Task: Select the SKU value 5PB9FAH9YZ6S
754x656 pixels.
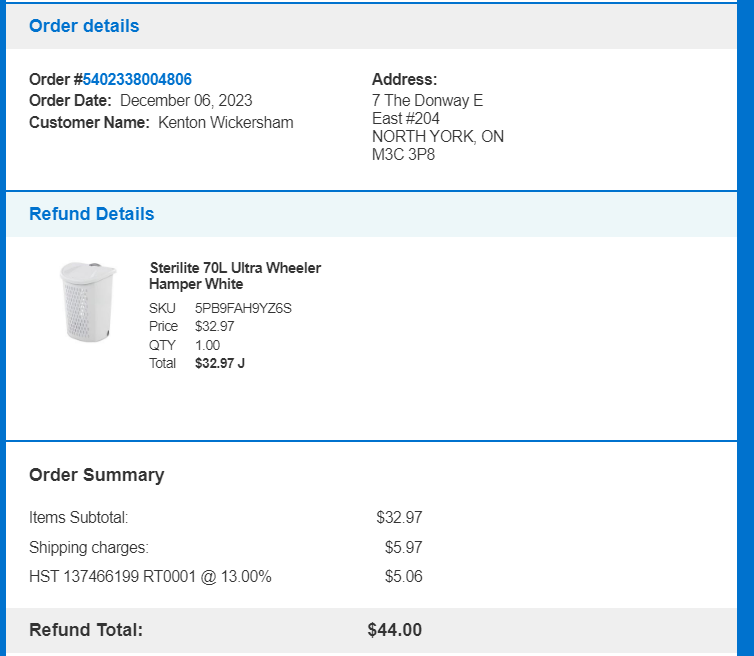Action: point(243,308)
